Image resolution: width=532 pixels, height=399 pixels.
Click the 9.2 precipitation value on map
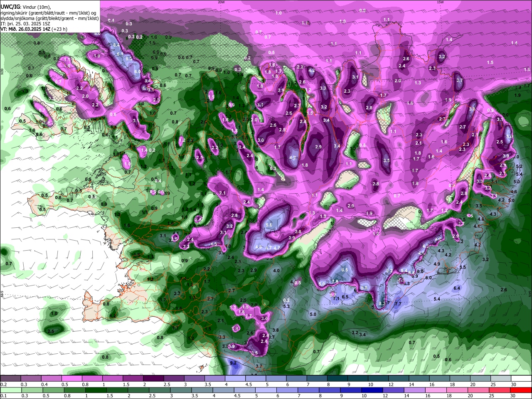point(233,363)
